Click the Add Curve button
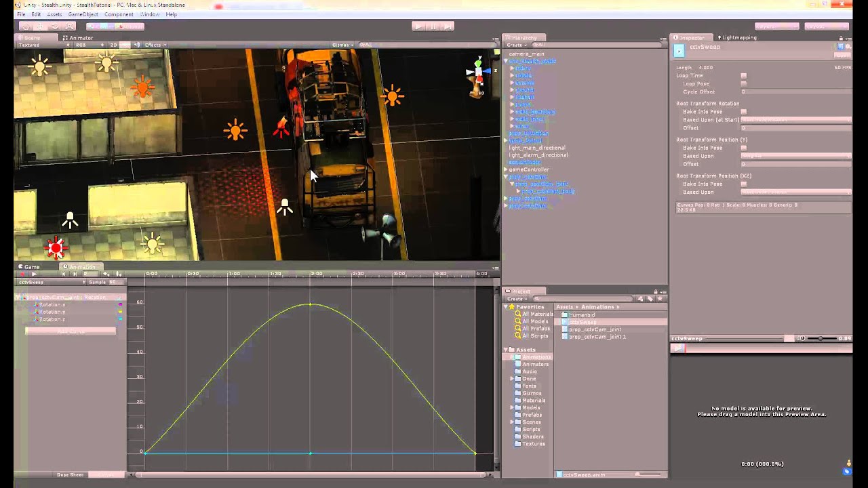This screenshot has width=868, height=488. tap(71, 331)
